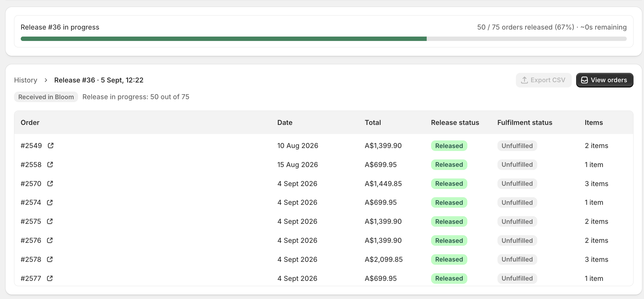Select order number #2577
This screenshot has width=644, height=299.
pyautogui.click(x=31, y=279)
